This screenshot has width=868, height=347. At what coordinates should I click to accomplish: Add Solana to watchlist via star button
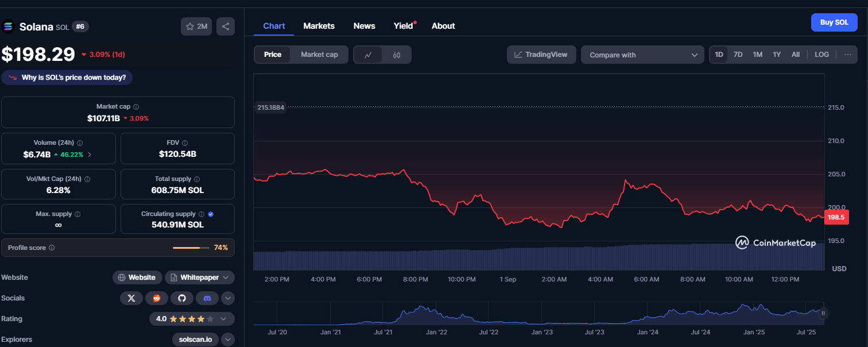click(x=196, y=26)
